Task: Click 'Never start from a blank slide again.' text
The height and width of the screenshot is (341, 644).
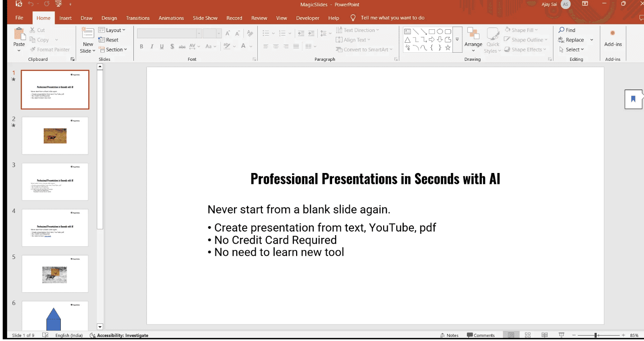Action: 299,209
